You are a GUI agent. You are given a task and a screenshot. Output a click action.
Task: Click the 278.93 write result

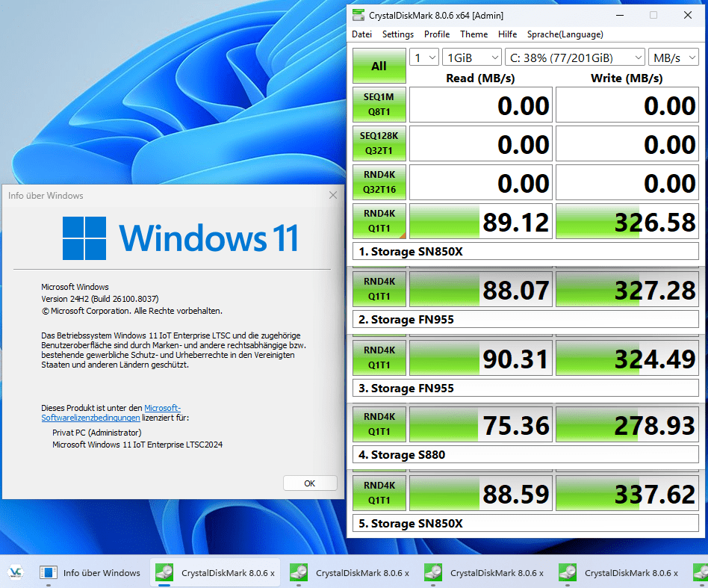point(627,424)
